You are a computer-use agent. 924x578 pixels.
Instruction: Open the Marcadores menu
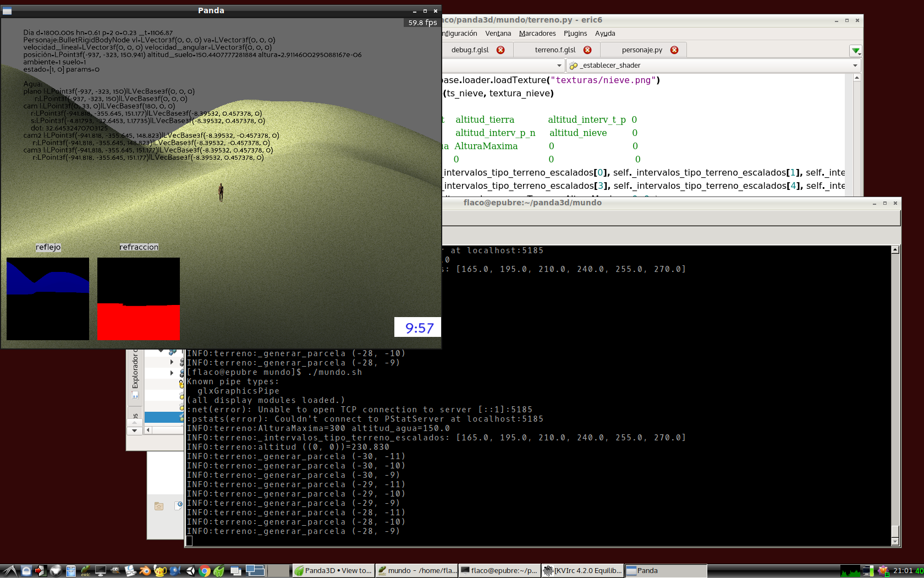[537, 34]
